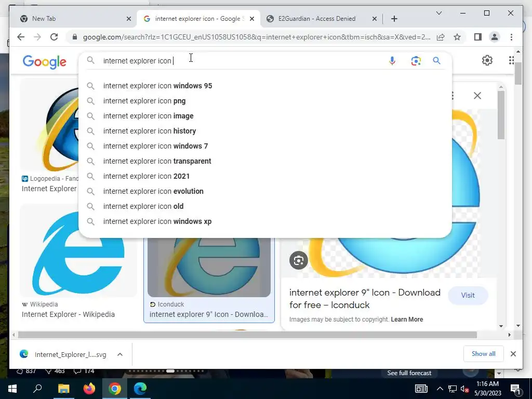Close the E2Guardian Access Denied tab
532x399 pixels.
pos(374,19)
